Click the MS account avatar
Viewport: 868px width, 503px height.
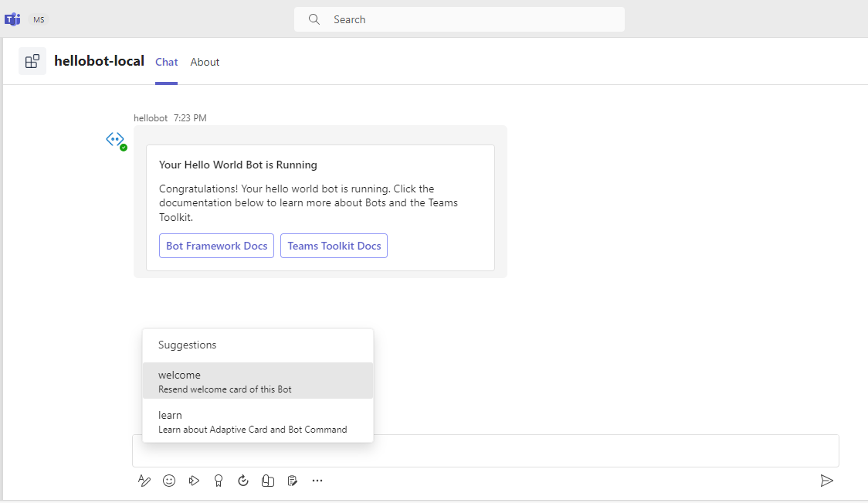[39, 19]
